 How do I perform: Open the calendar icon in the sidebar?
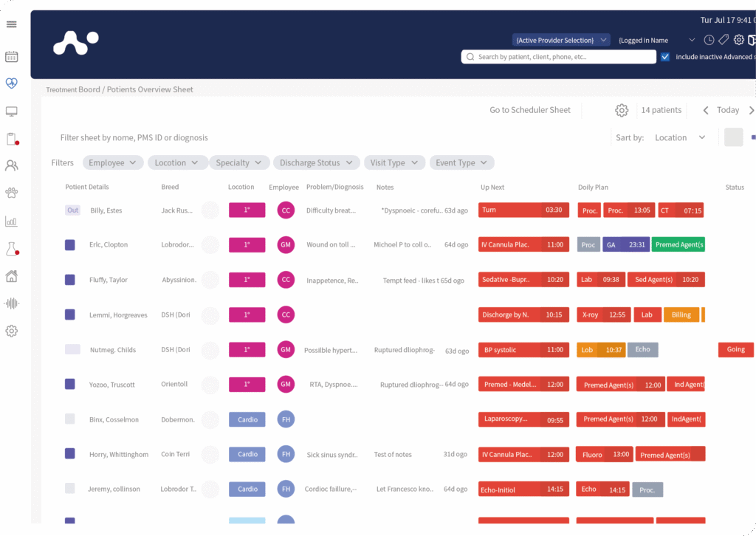pyautogui.click(x=11, y=57)
